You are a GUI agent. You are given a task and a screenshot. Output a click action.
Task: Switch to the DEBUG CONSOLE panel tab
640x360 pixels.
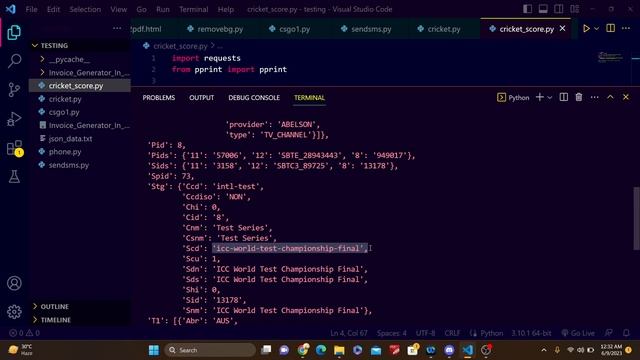(254, 98)
